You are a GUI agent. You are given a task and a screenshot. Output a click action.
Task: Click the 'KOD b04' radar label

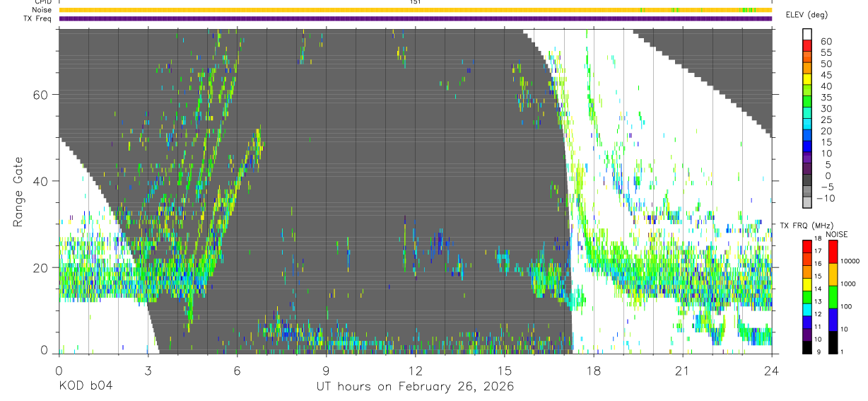point(85,387)
